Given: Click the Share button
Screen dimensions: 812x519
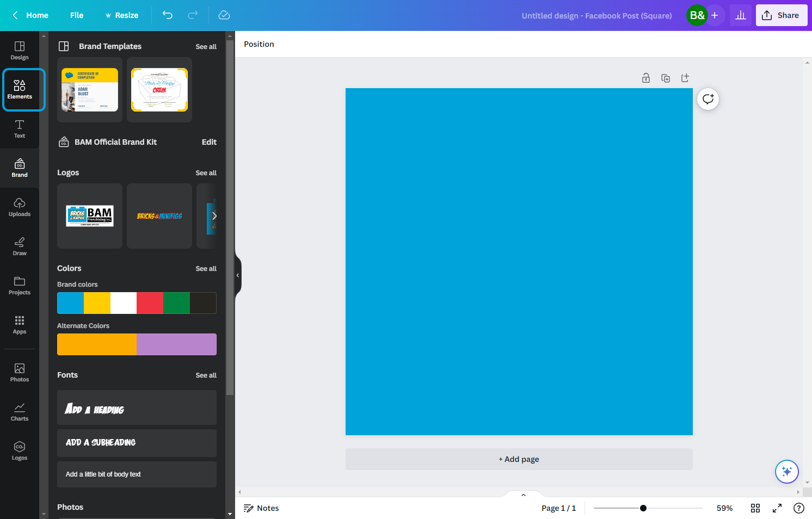Looking at the screenshot, I should coord(782,15).
